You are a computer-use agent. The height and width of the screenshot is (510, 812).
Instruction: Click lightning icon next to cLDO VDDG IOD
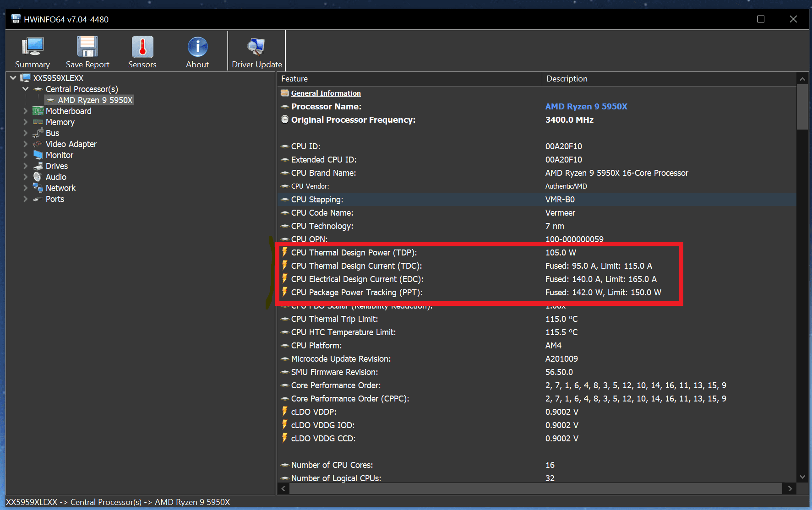(x=284, y=425)
